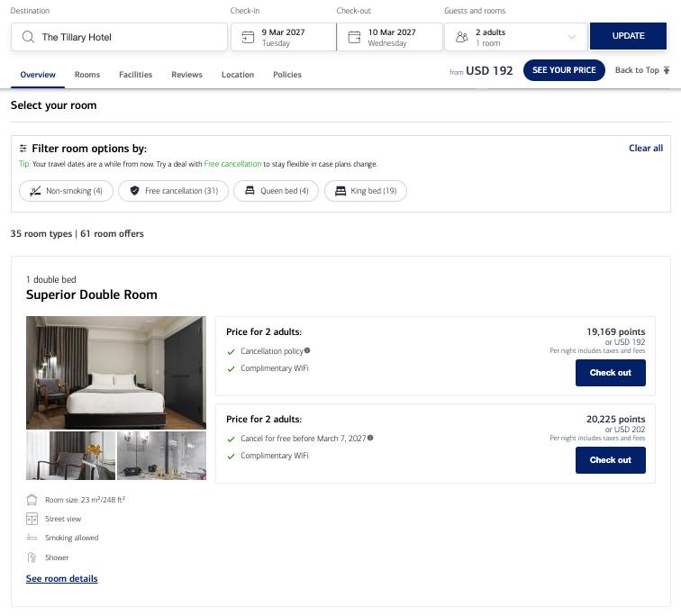Viewport: 681px width, 616px height.
Task: Click the Smoking allowed cigarette icon
Action: [x=32, y=538]
